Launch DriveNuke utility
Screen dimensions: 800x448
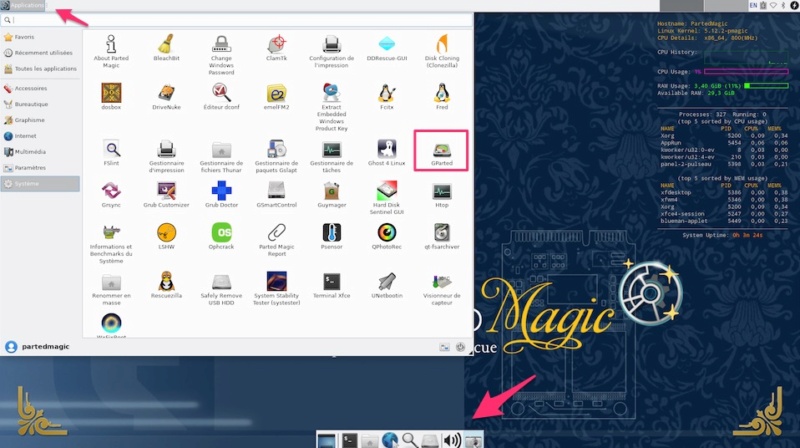166,96
